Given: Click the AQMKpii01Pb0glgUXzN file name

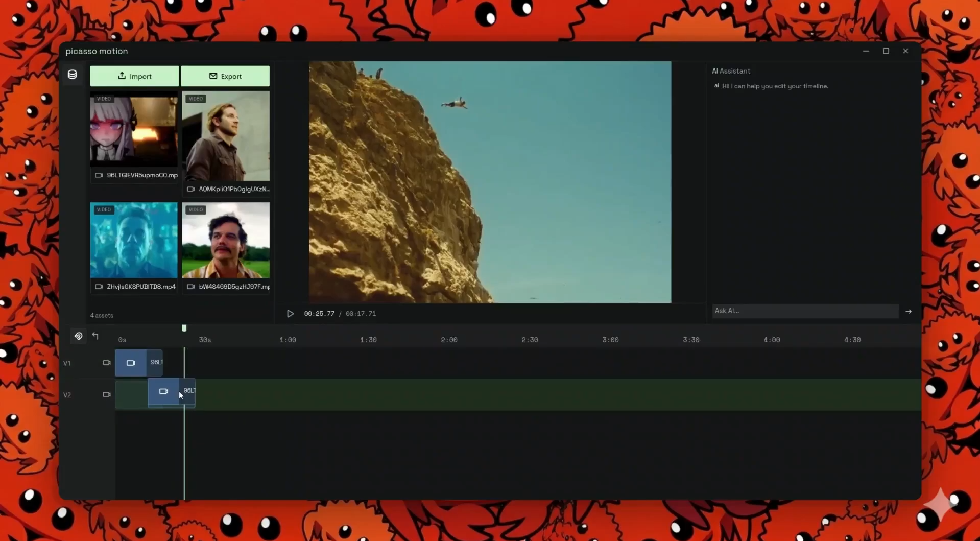Looking at the screenshot, I should coord(234,189).
